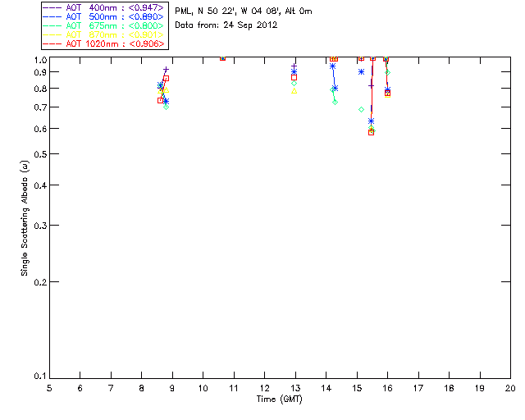The height and width of the screenshot is (420, 525).
Task: Click the x-axis tick label '11'
Action: 234,388
